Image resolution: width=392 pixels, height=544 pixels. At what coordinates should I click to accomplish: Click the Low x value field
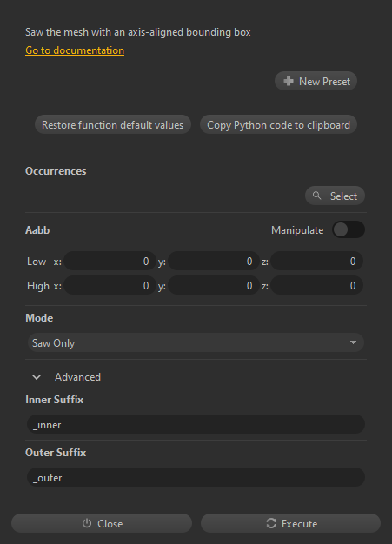(x=110, y=261)
